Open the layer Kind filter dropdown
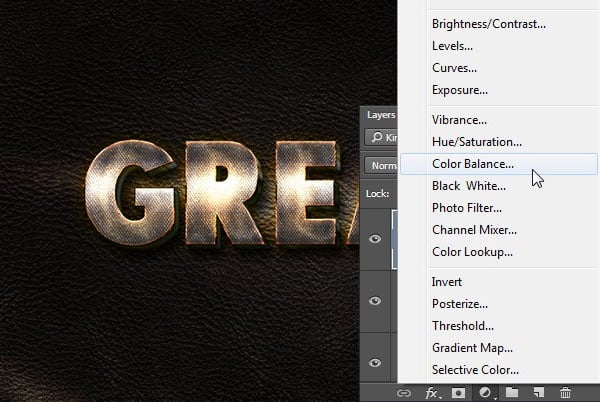The width and height of the screenshot is (600, 402). 381,137
